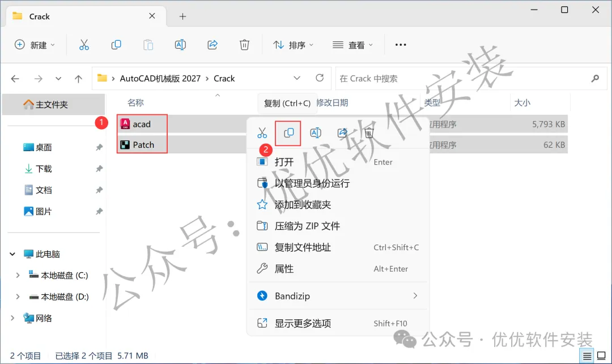Expand the address bar history dropdown
Viewport: 612px width, 364px height.
pyautogui.click(x=297, y=78)
